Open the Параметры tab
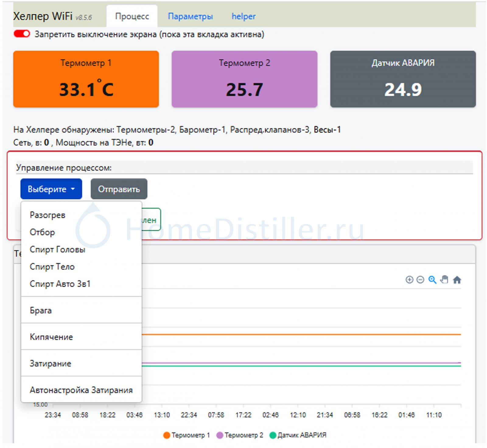The width and height of the screenshot is (487, 448). (x=190, y=16)
